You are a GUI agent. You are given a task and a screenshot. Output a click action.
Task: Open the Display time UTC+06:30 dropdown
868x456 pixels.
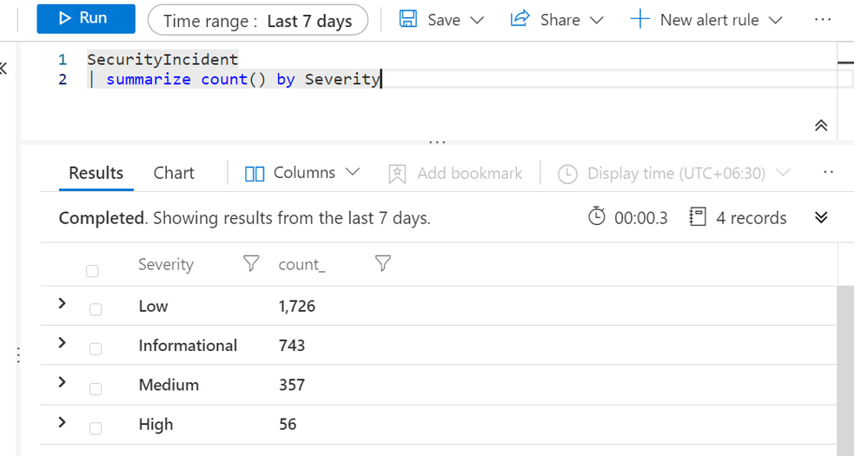[x=674, y=174]
